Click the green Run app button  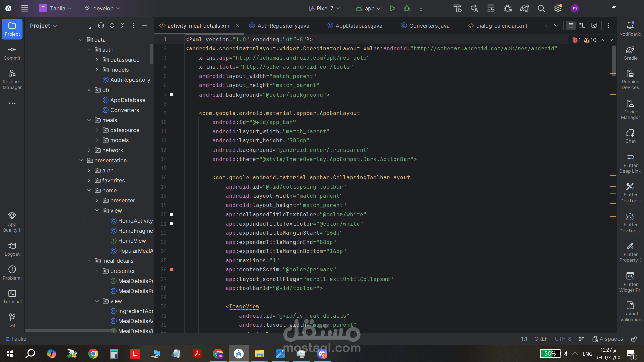(x=392, y=8)
